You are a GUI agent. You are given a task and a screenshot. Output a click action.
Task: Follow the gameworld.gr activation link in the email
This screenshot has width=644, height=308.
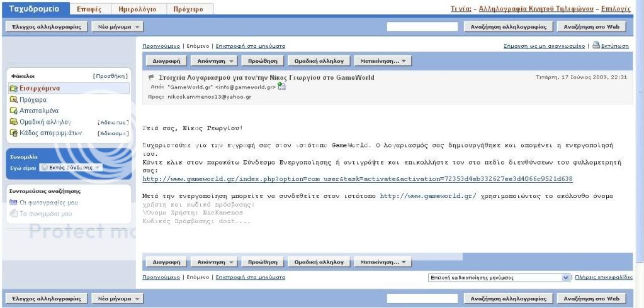coord(358,179)
